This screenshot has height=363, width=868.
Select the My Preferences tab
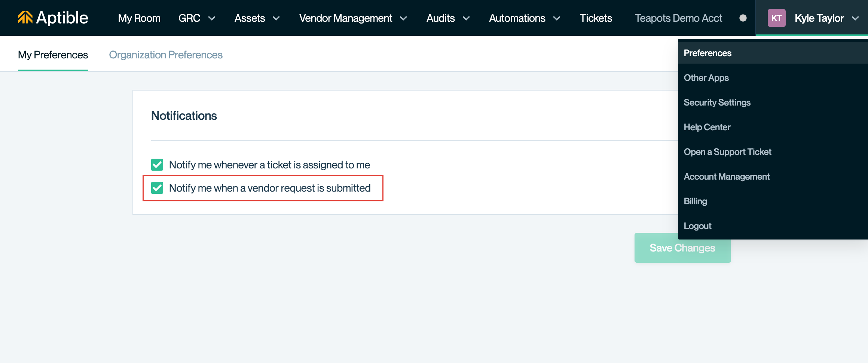pos(53,55)
